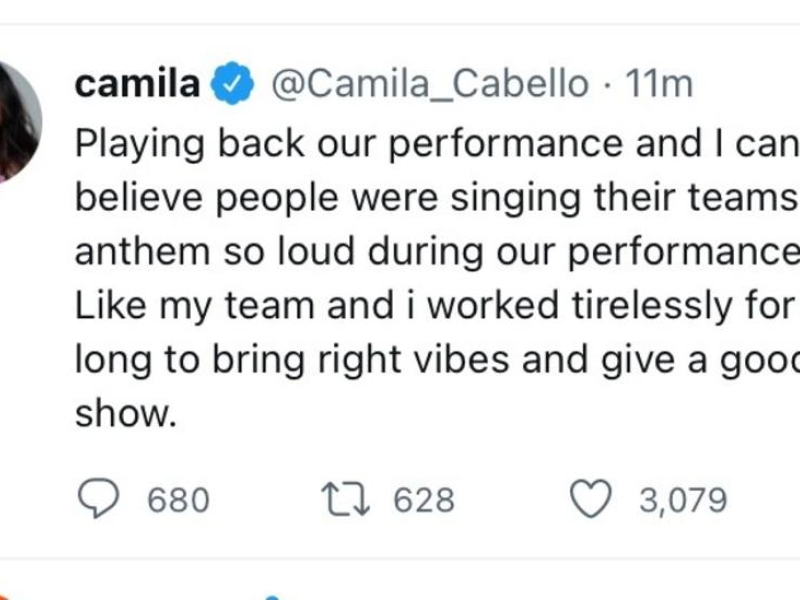Click the "anthem so loud during" text line
This screenshot has height=600, width=800.
point(437,252)
